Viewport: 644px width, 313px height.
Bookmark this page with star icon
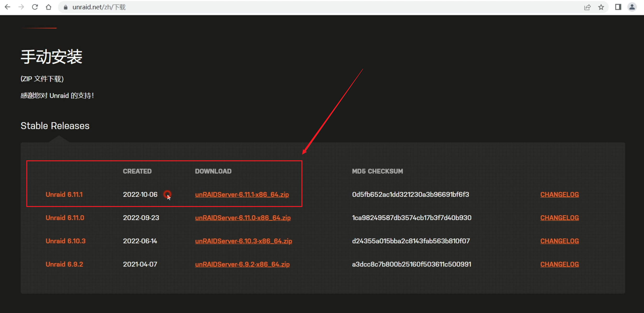[x=601, y=7]
